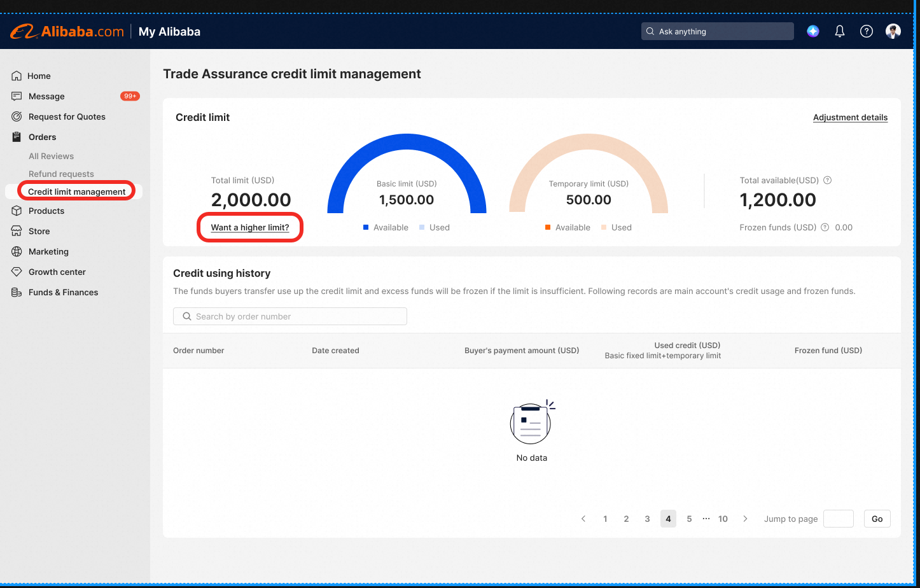Screen dimensions: 920x588
Task: Select All Reviews under Orders
Action: click(x=51, y=156)
